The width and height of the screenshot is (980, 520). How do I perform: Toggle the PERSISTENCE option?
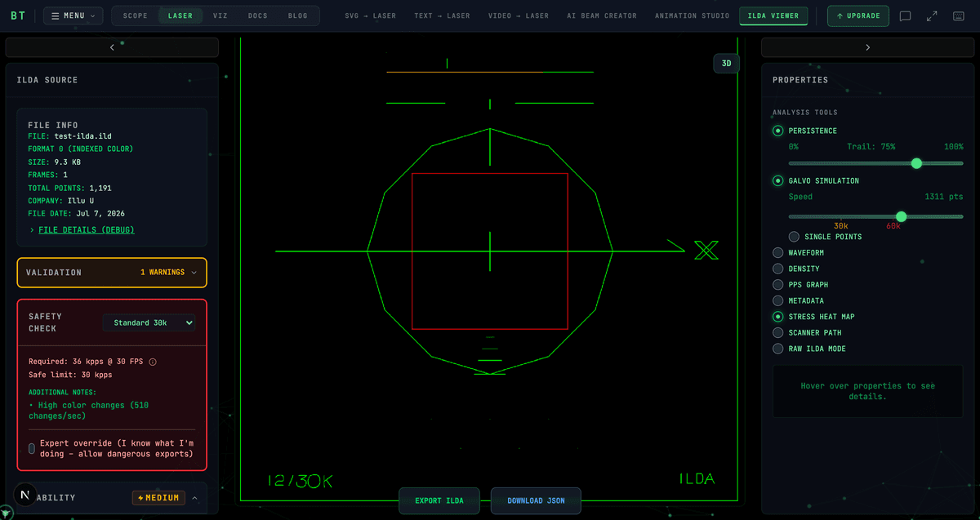pos(777,131)
